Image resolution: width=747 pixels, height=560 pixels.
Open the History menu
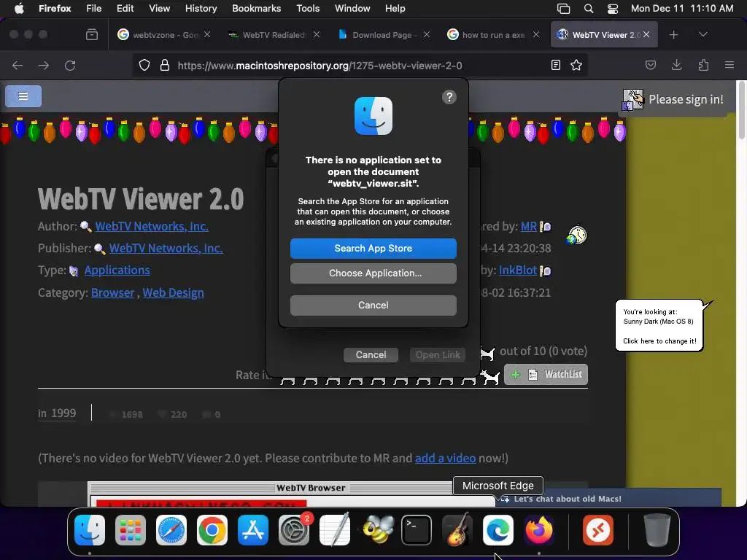[x=201, y=8]
